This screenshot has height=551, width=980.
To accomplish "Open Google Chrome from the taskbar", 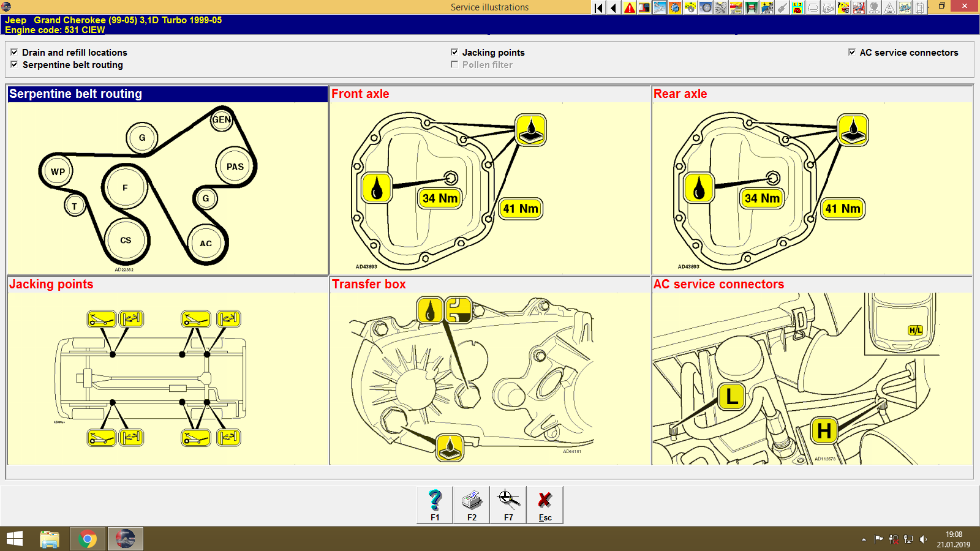I will (x=87, y=539).
